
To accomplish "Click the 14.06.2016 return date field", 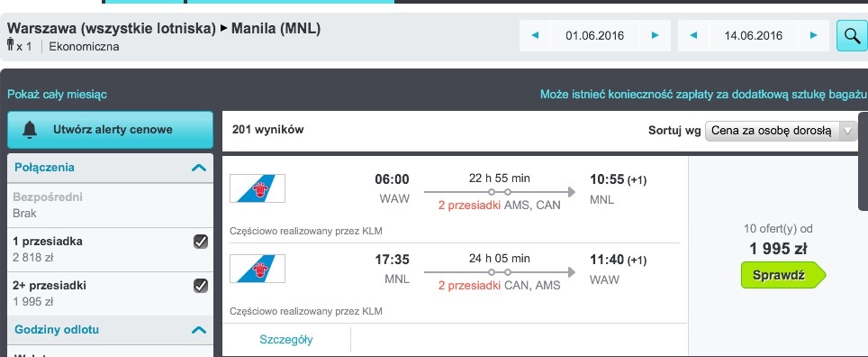I will pyautogui.click(x=754, y=35).
